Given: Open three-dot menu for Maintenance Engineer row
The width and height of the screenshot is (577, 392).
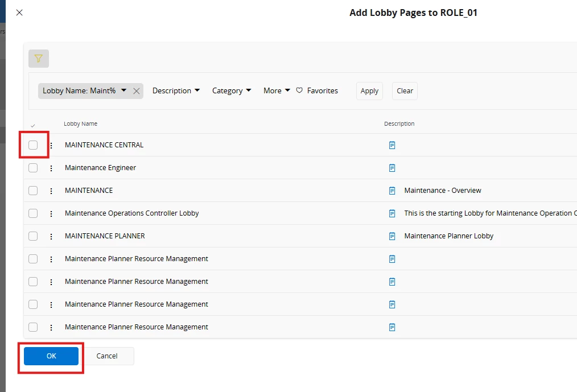Looking at the screenshot, I should tap(51, 168).
